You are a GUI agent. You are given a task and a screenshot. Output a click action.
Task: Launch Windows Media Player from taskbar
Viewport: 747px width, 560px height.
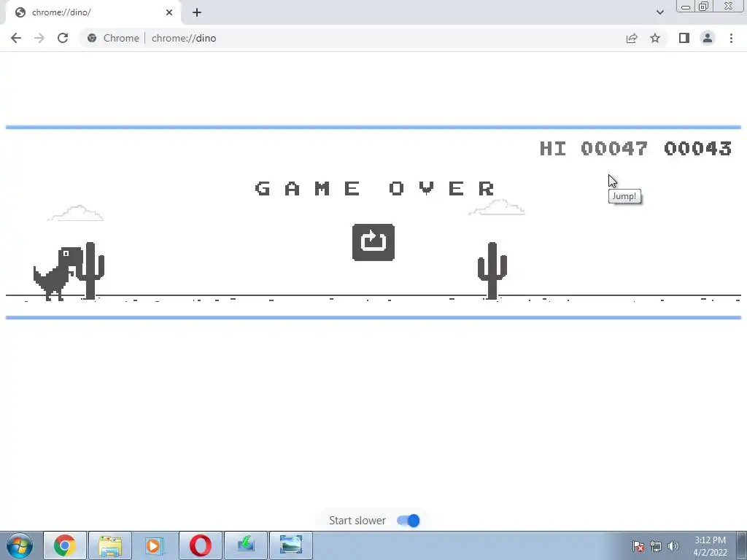[x=155, y=545]
